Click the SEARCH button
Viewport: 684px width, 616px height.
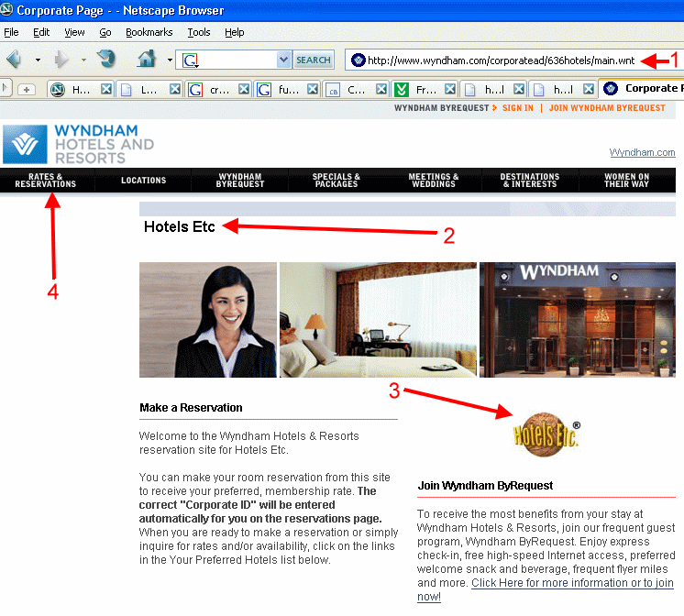pyautogui.click(x=314, y=60)
